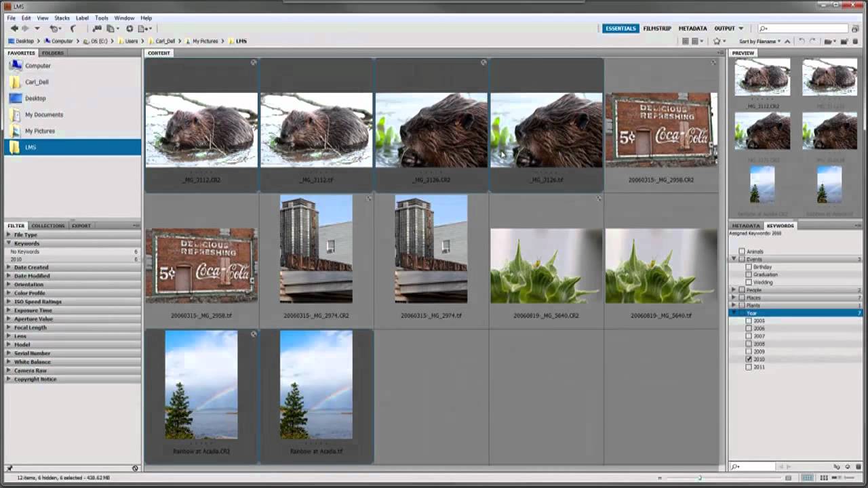This screenshot has width=868, height=488.
Task: Check the 2009 keyword checkbox
Action: pyautogui.click(x=749, y=352)
